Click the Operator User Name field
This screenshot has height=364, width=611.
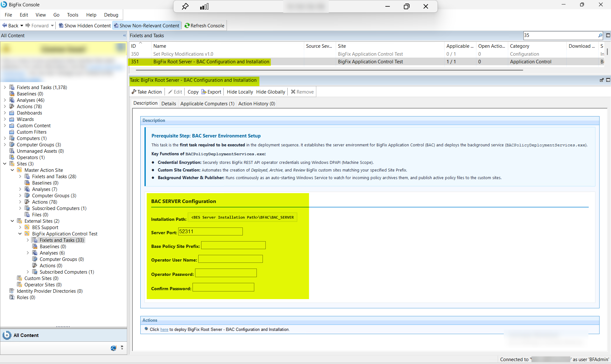230,259
